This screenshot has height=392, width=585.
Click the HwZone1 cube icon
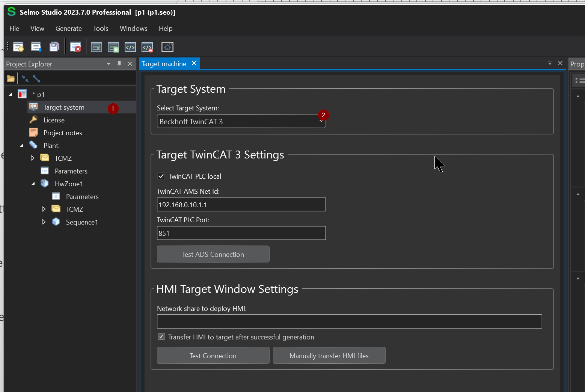pyautogui.click(x=45, y=183)
